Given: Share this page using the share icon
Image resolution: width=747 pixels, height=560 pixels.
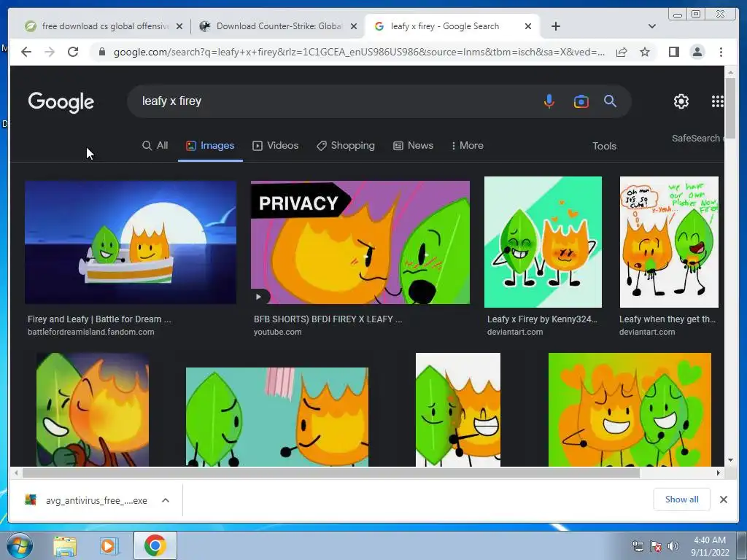Looking at the screenshot, I should click(622, 52).
